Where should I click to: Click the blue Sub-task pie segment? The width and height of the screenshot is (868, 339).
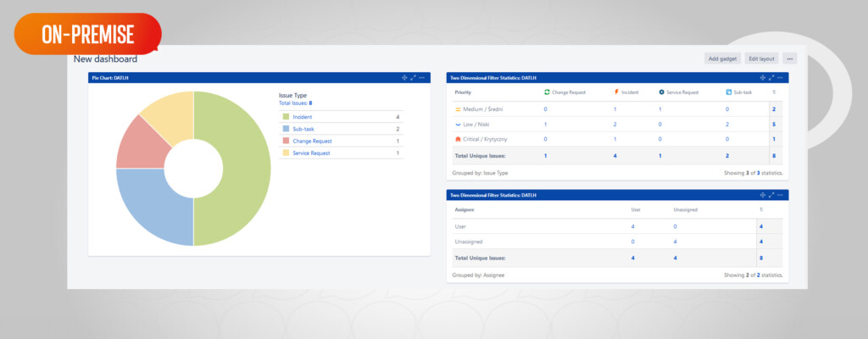click(148, 208)
